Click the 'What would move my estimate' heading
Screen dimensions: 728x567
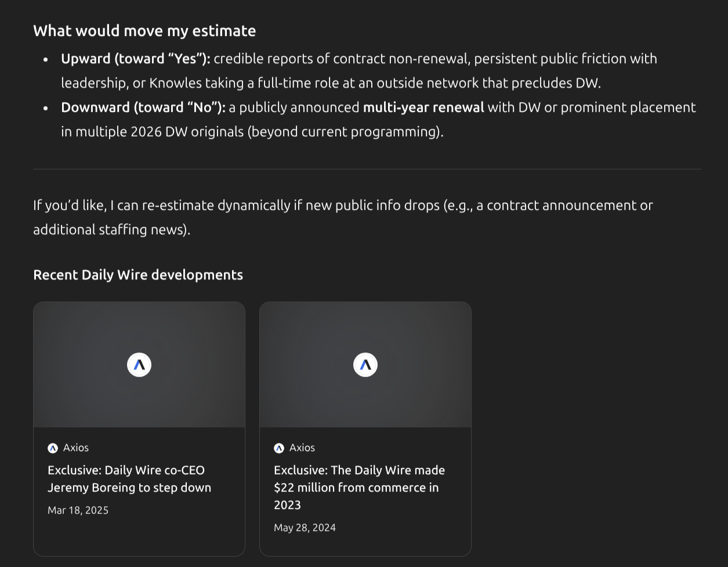144,31
